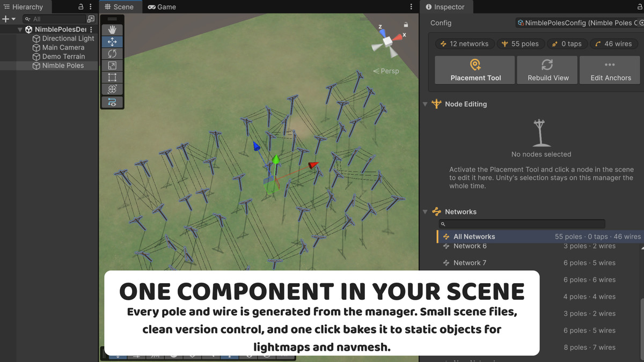Focus the Networks search field
Screen dimensions: 644x362
tap(522, 224)
